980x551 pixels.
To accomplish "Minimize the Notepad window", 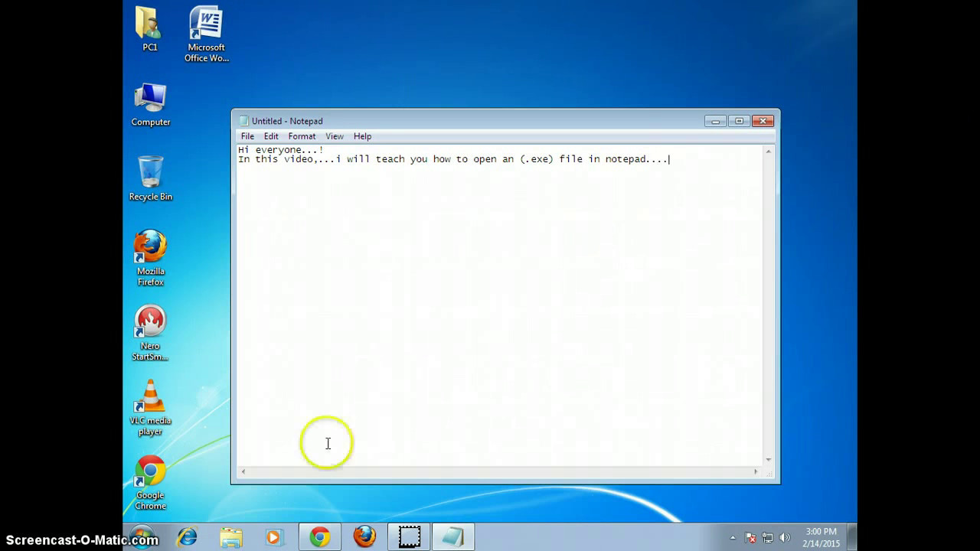I will point(715,121).
